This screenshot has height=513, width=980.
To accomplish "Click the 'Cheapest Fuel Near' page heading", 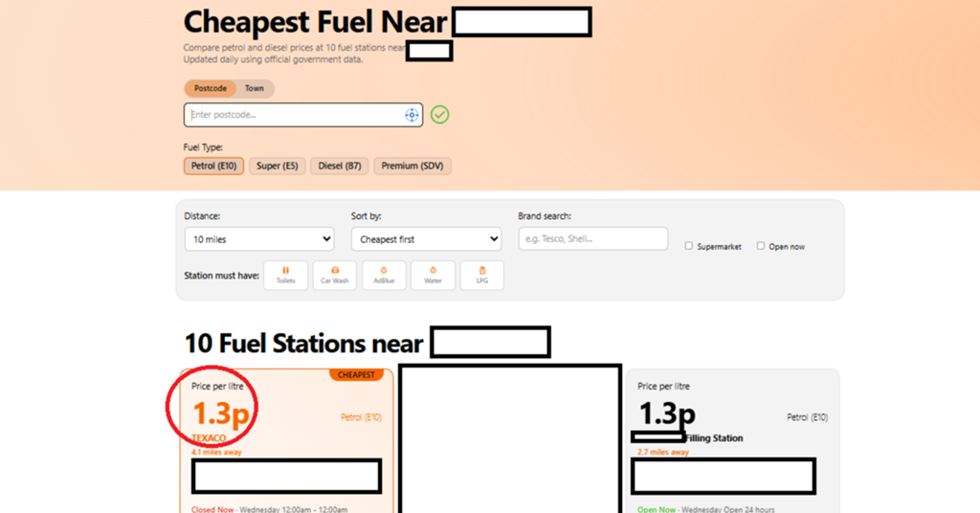I will [315, 23].
